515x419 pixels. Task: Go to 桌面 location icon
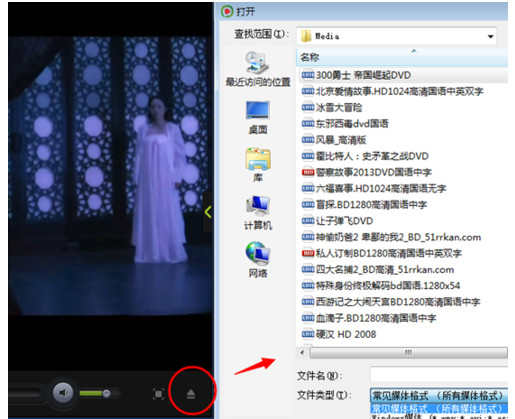tap(258, 117)
